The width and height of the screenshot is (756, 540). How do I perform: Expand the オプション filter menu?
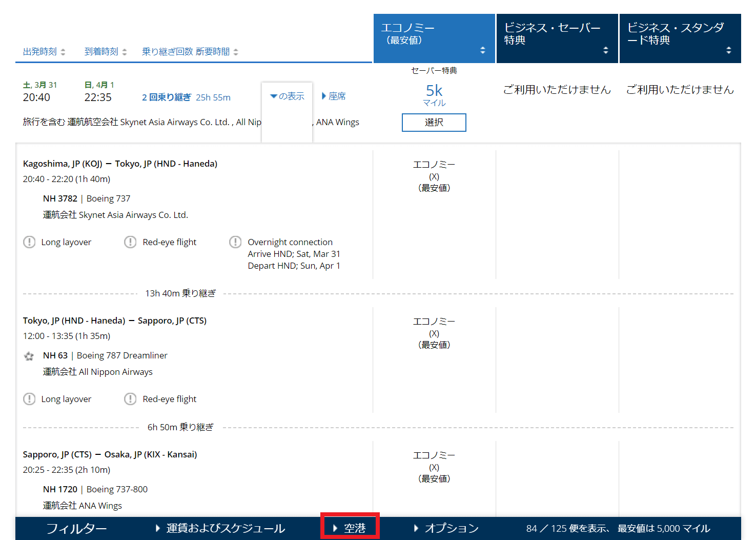point(446,528)
